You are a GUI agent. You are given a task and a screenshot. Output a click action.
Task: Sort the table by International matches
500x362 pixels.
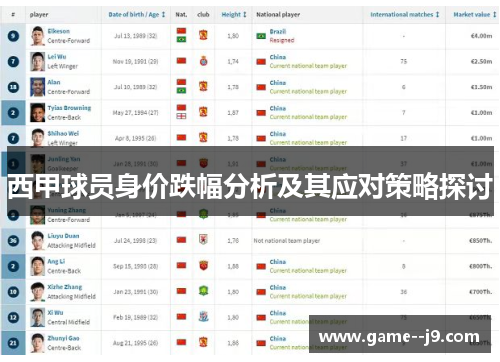click(x=405, y=14)
